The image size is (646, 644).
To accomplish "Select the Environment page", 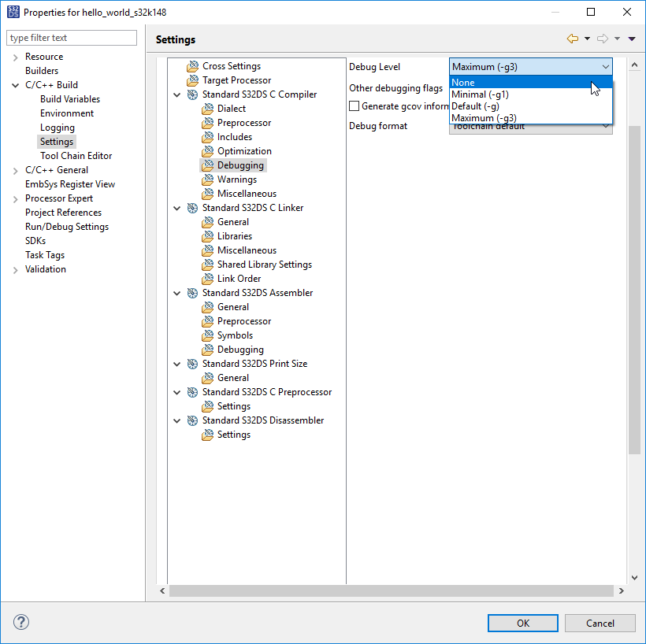I will pos(67,113).
